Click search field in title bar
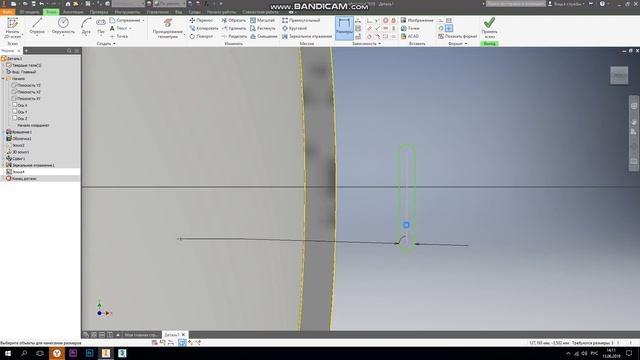Viewport: 640px width, 360px height. [516, 4]
